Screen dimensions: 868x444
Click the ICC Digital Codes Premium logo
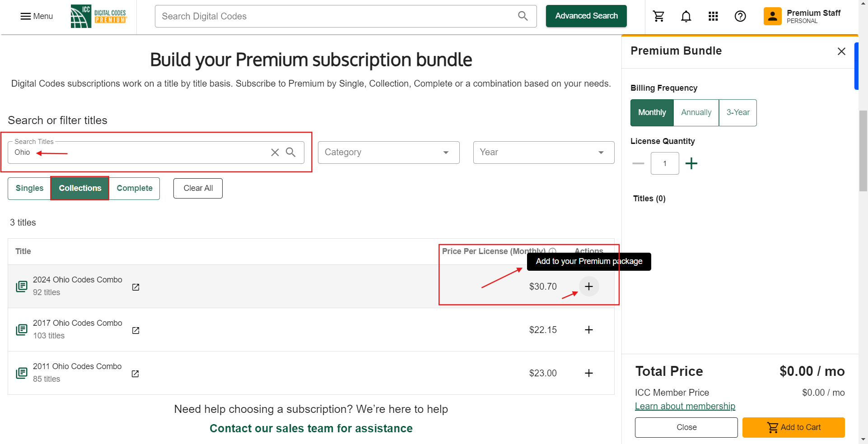coord(99,16)
